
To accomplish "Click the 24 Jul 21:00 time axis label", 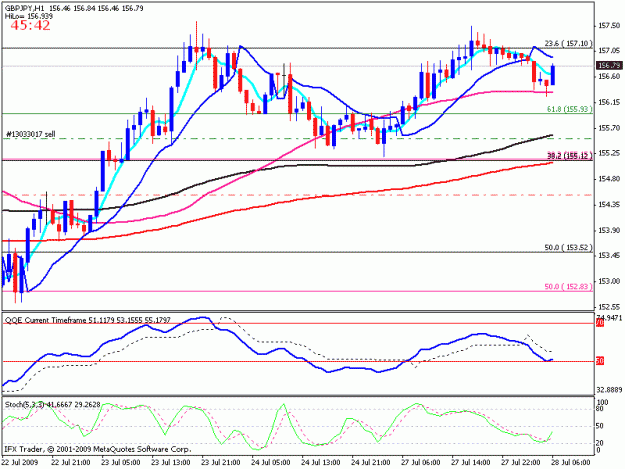I will (x=371, y=462).
